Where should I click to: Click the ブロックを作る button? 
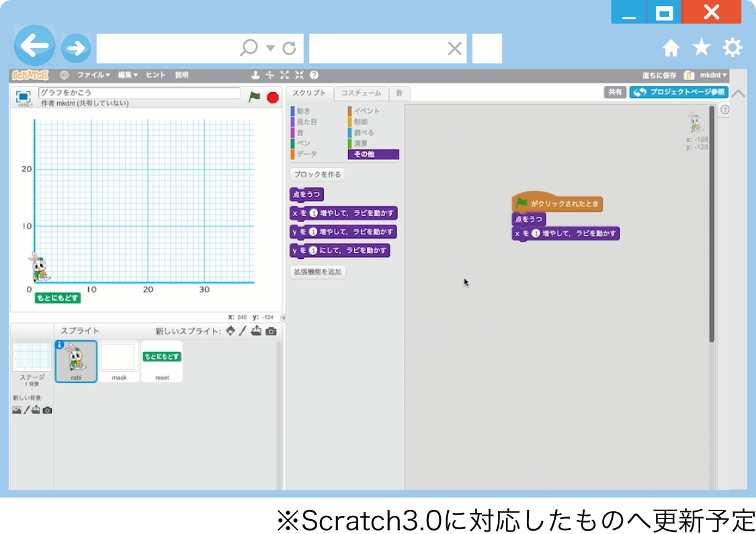click(317, 175)
